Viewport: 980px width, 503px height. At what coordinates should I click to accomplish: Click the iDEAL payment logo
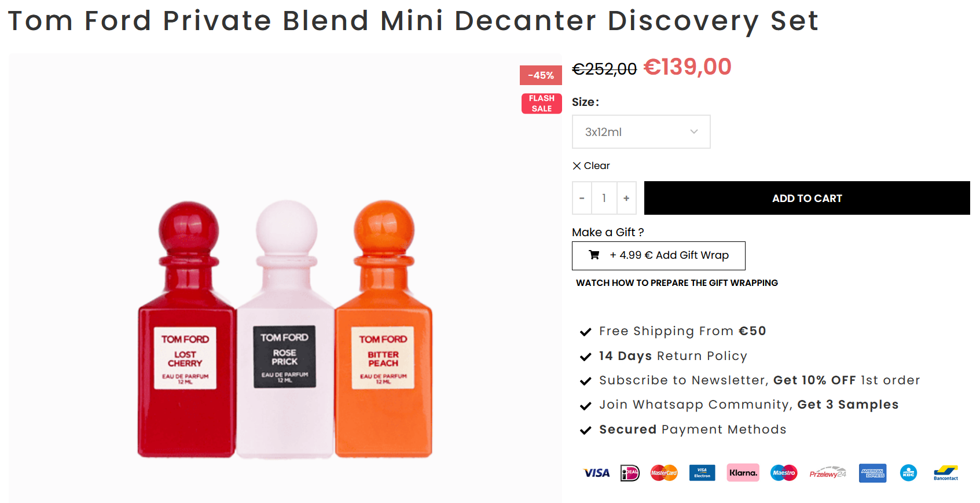[630, 473]
